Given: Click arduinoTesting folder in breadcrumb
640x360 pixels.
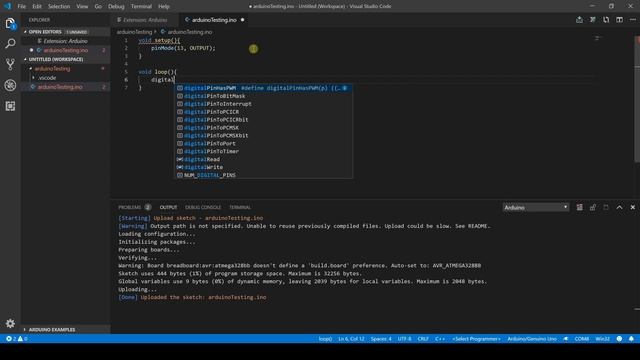Looking at the screenshot, I should (134, 32).
